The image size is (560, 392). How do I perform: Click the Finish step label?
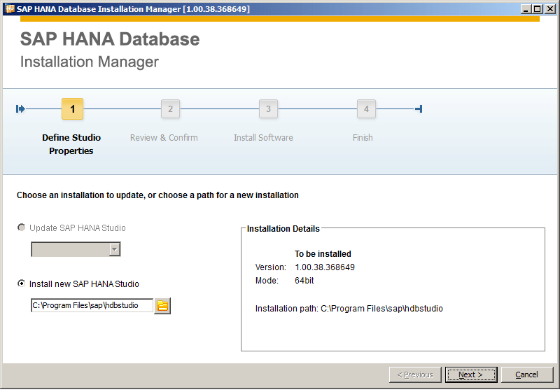(363, 138)
